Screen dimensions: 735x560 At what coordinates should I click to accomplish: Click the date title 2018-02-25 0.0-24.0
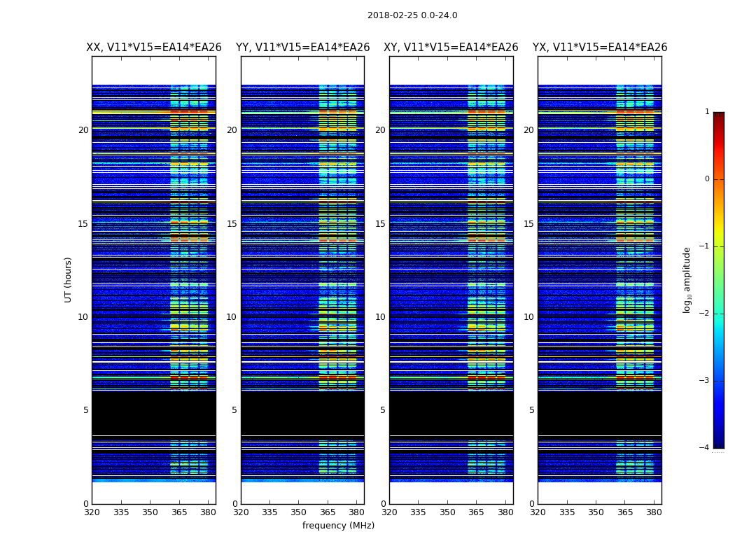(412, 15)
